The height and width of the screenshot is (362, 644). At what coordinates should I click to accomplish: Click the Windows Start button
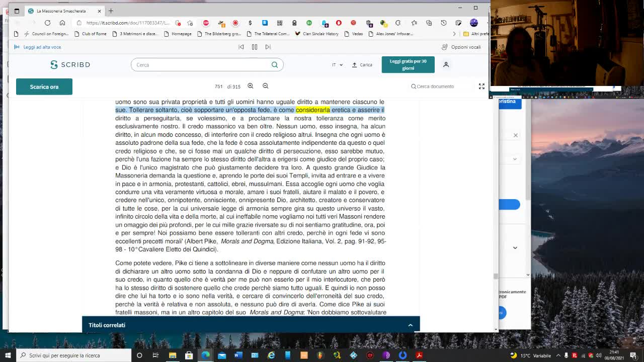(x=8, y=355)
